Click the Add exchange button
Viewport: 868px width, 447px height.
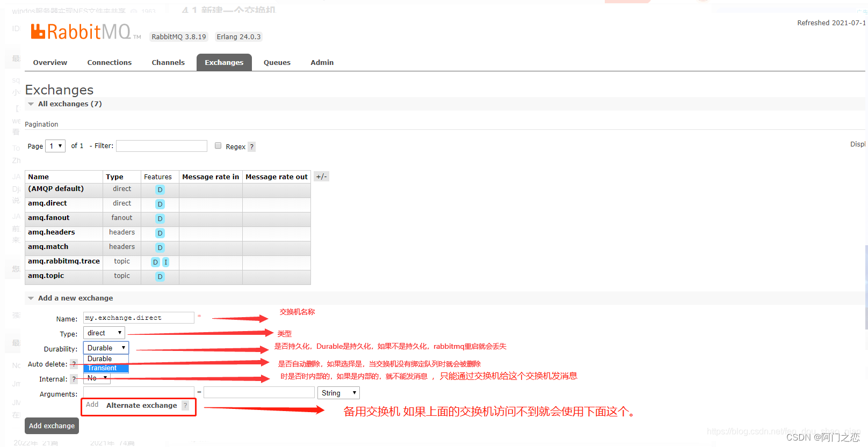point(52,426)
